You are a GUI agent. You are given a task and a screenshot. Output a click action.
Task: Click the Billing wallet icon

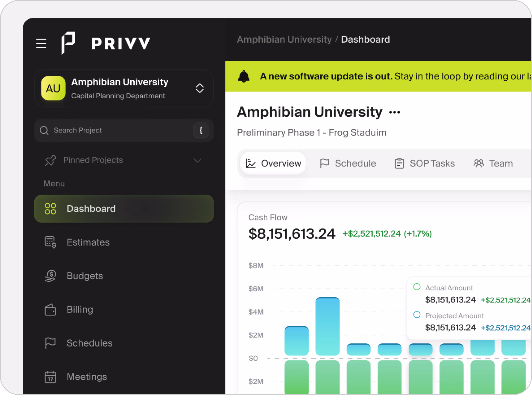[50, 310]
